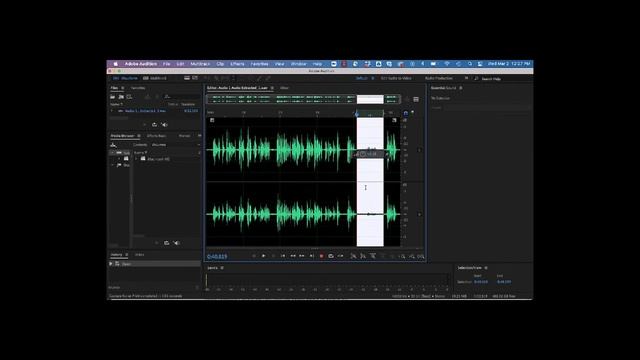Open the workspace overflow chevron
The width and height of the screenshot is (640, 360).
[x=466, y=78]
